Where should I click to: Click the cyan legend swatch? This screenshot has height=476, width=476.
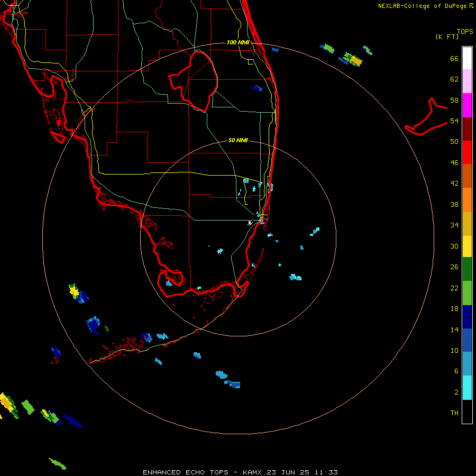(x=467, y=388)
